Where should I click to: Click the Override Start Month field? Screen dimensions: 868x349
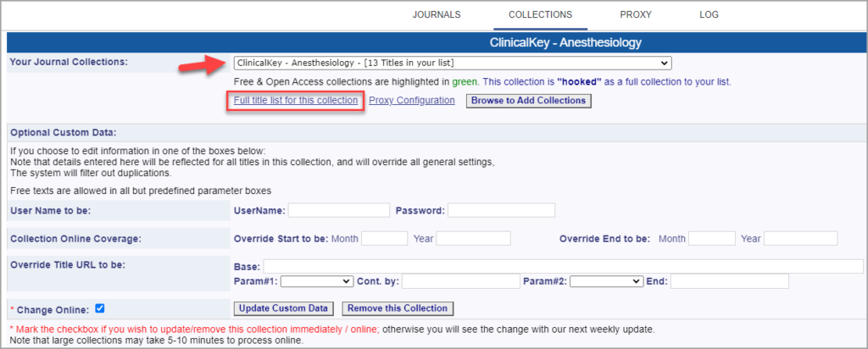pos(384,238)
